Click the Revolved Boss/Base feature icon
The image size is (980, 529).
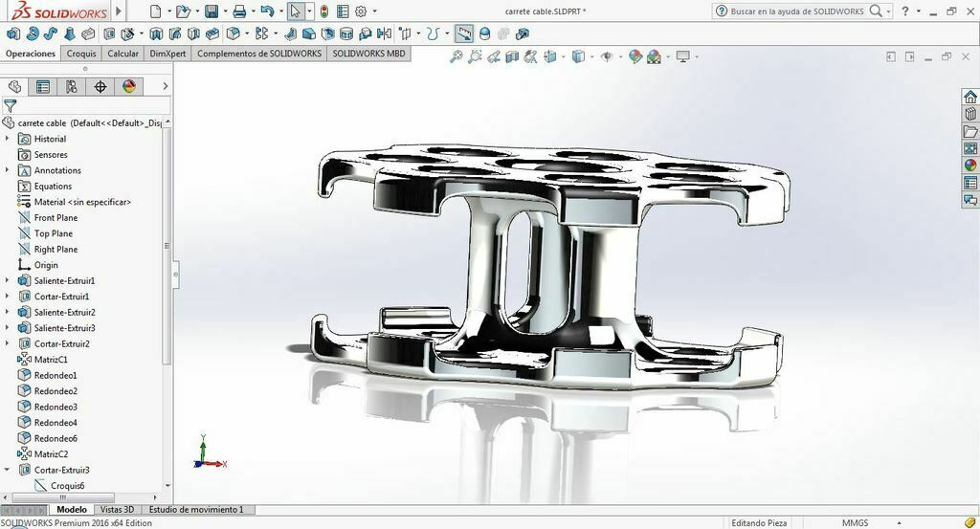click(32, 33)
